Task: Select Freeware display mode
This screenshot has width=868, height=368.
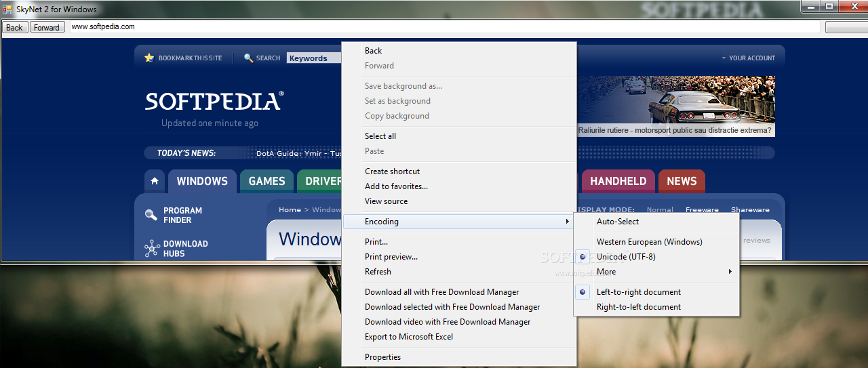Action: click(702, 210)
